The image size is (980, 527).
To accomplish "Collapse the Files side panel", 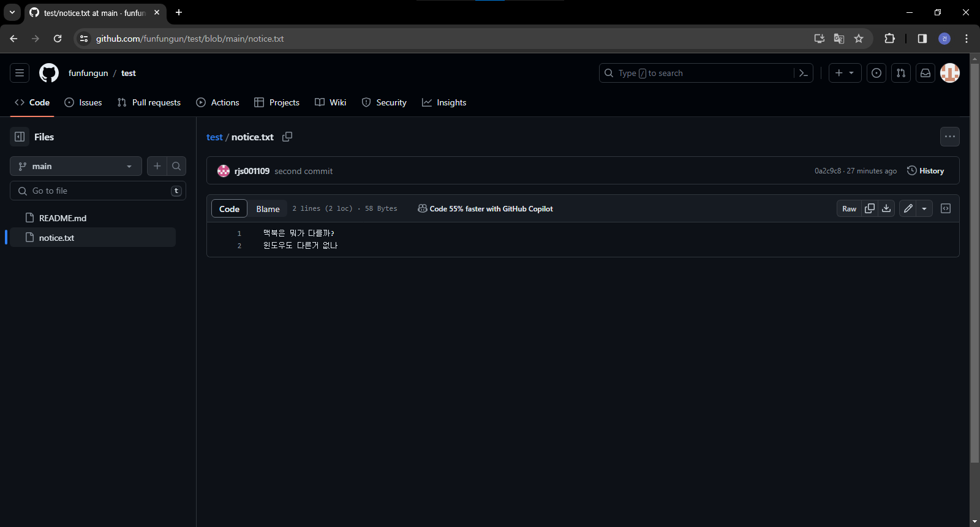I will tap(20, 137).
